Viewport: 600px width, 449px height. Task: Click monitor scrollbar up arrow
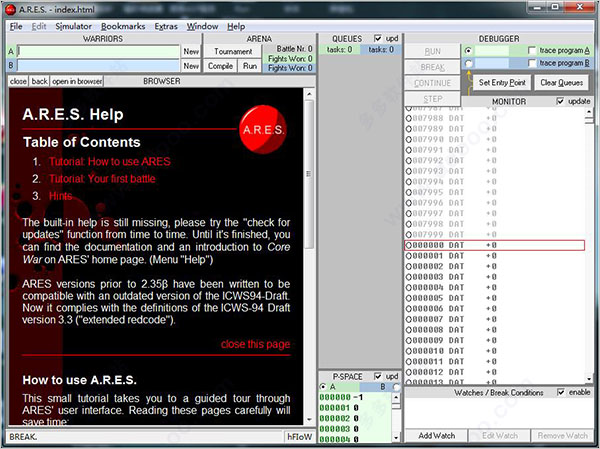click(x=589, y=111)
